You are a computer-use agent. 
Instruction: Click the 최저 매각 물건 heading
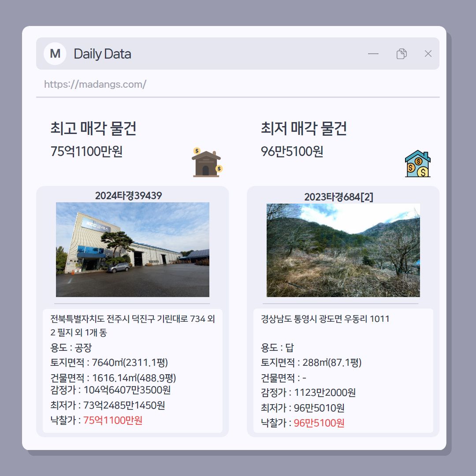tap(304, 128)
